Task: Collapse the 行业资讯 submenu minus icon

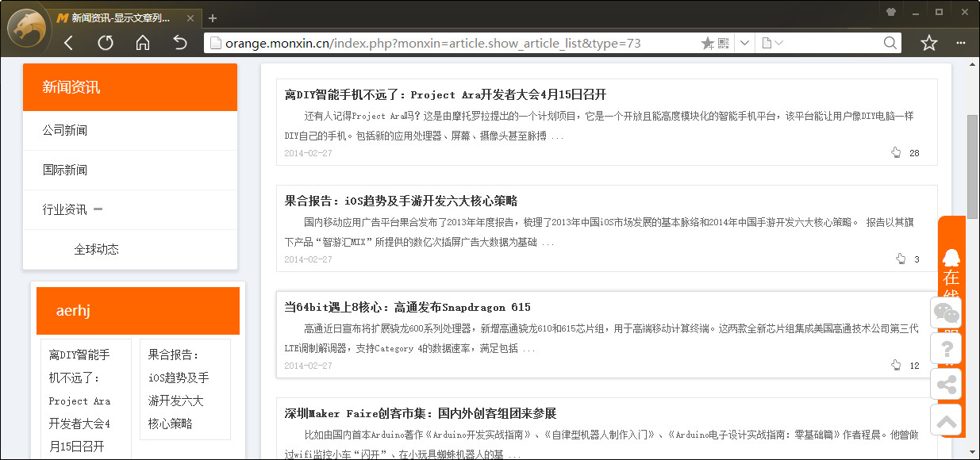Action: pos(98,209)
